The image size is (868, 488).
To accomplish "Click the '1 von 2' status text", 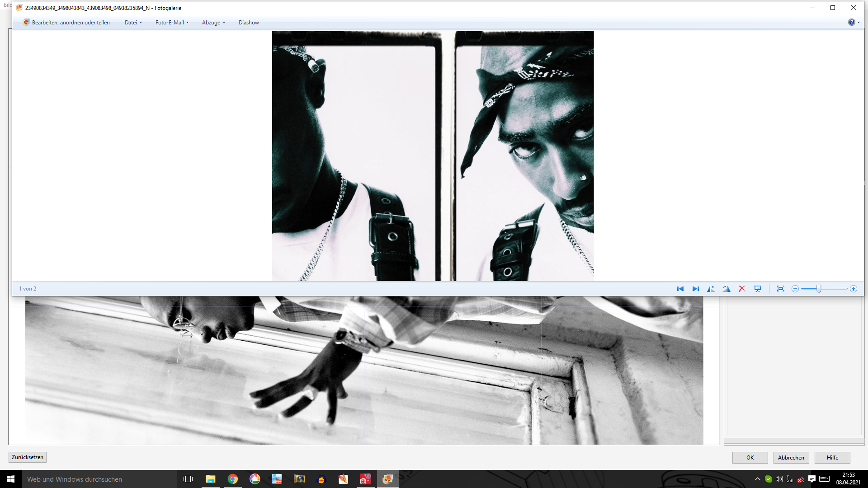I will (28, 289).
